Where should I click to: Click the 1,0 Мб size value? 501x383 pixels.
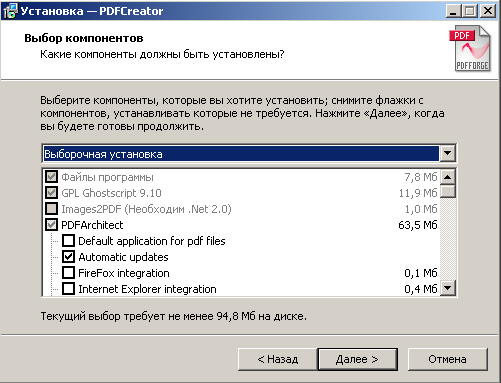421,209
